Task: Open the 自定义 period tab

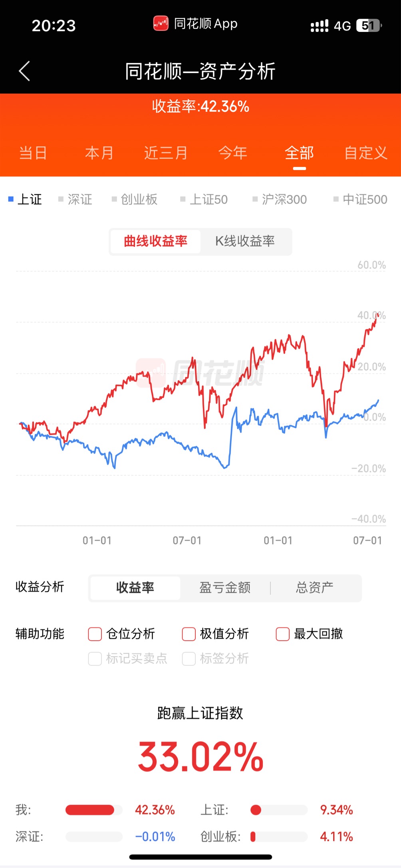Action: [x=366, y=153]
